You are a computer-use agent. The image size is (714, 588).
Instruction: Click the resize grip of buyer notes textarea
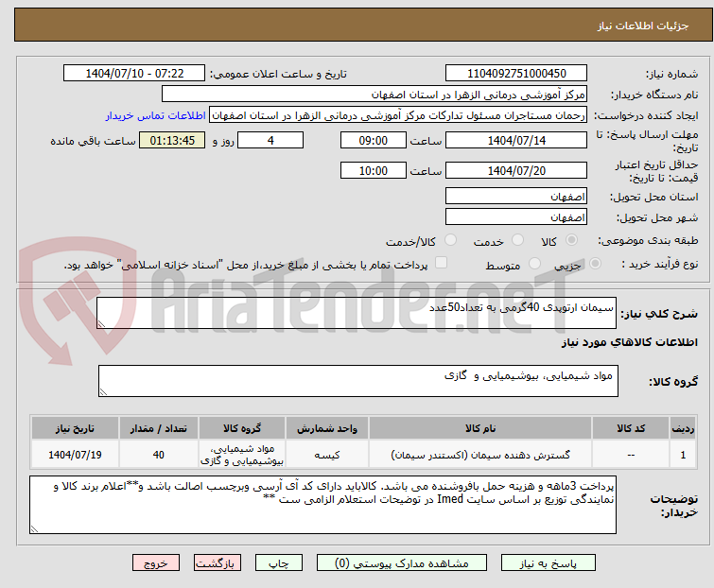[x=35, y=528]
